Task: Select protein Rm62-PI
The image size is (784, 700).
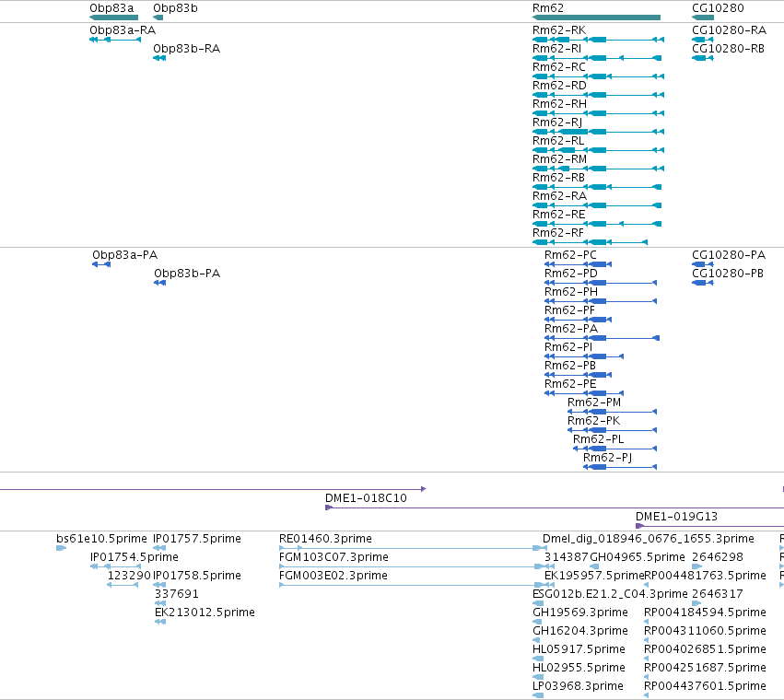Action: (584, 356)
